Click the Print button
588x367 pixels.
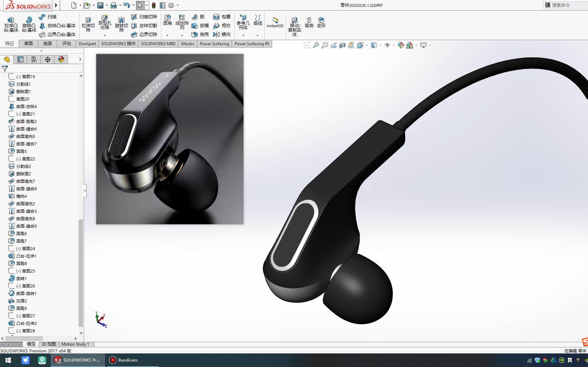[x=114, y=5]
